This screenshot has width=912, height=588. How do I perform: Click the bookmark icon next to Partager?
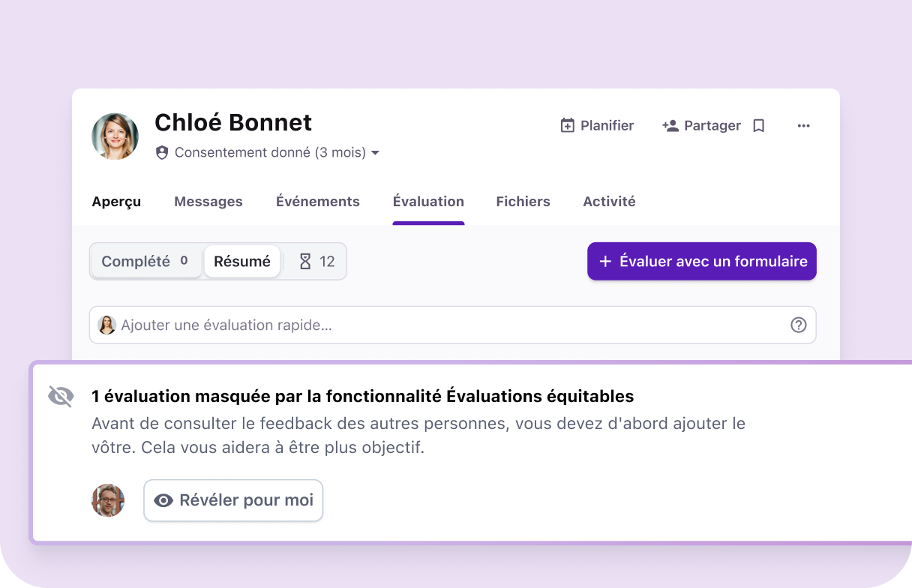pyautogui.click(x=758, y=126)
